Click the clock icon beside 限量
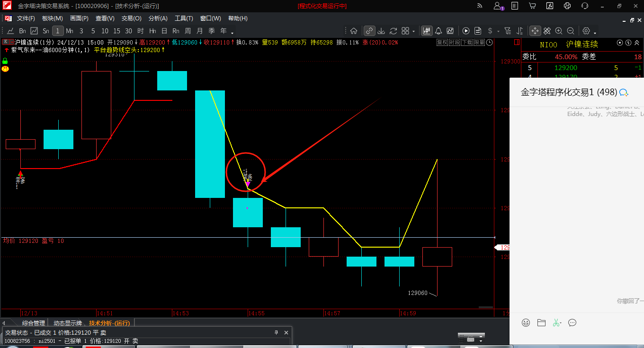The height and width of the screenshot is (348, 644). pyautogui.click(x=490, y=42)
